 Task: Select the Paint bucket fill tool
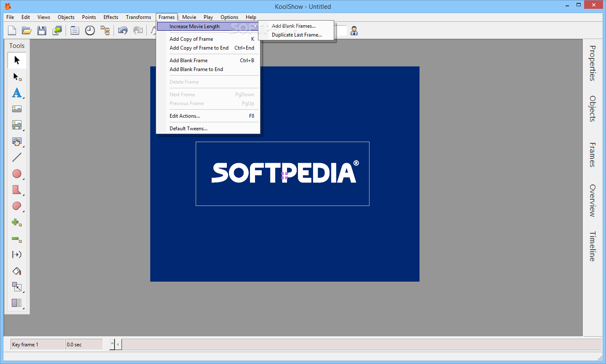click(17, 271)
